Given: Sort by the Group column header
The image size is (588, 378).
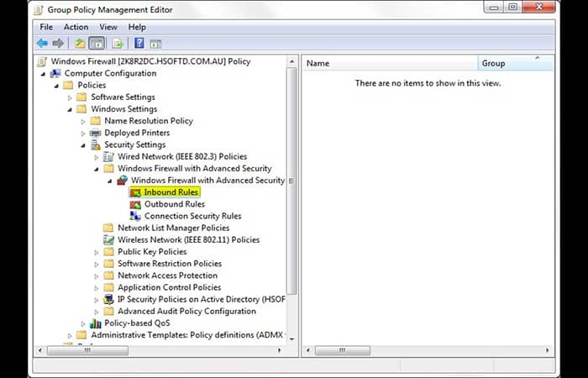Looking at the screenshot, I should click(515, 63).
